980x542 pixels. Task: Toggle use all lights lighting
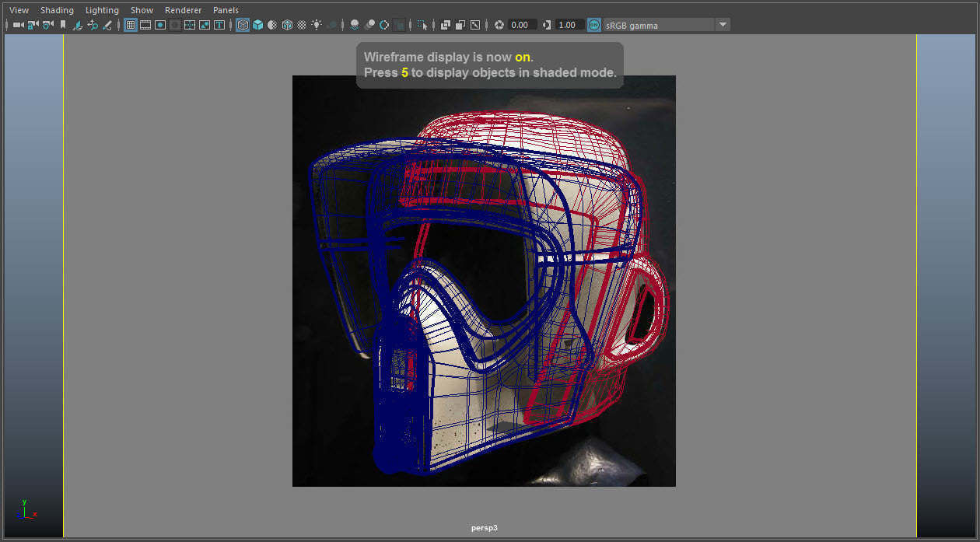[x=317, y=24]
